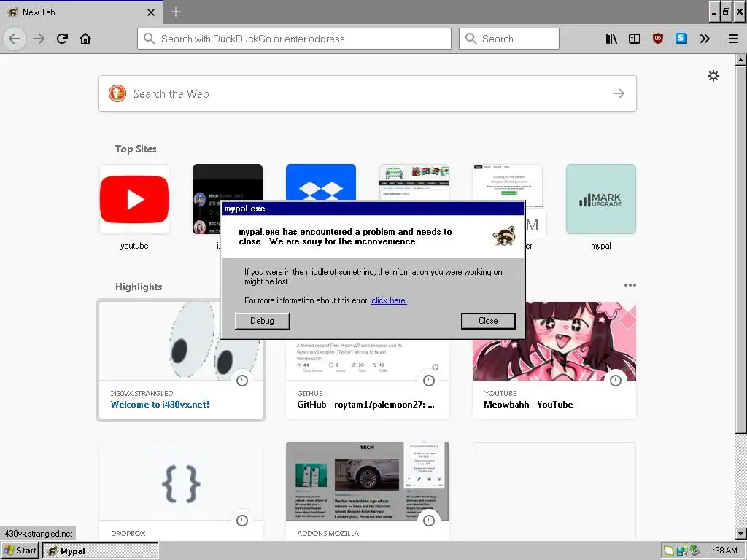Click the history clock on GitHub card
This screenshot has width=747, height=560.
[x=429, y=380]
